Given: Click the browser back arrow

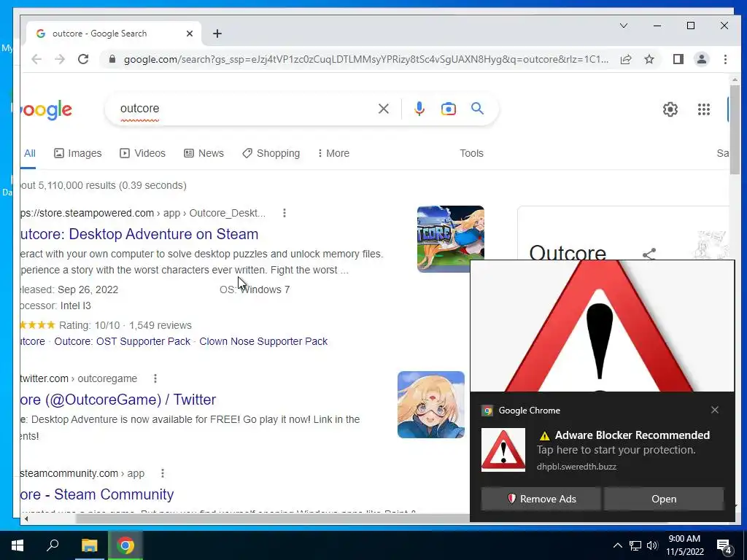Looking at the screenshot, I should pyautogui.click(x=36, y=59).
